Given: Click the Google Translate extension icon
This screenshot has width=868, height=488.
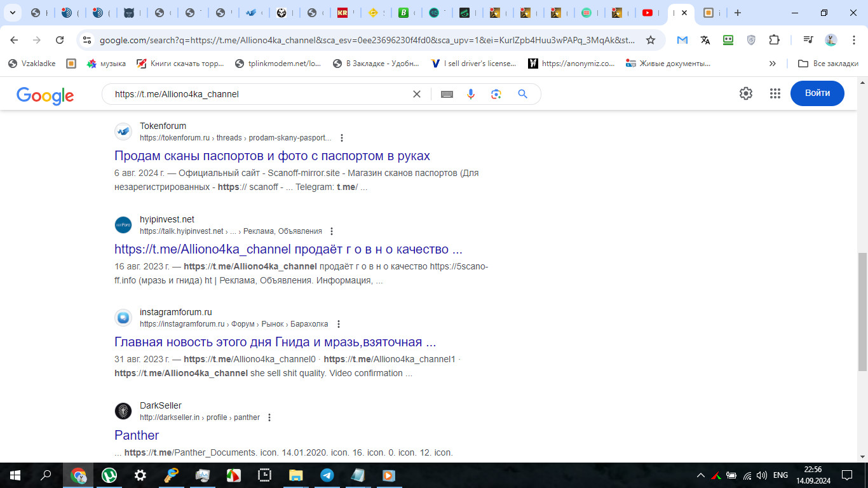Looking at the screenshot, I should click(705, 40).
